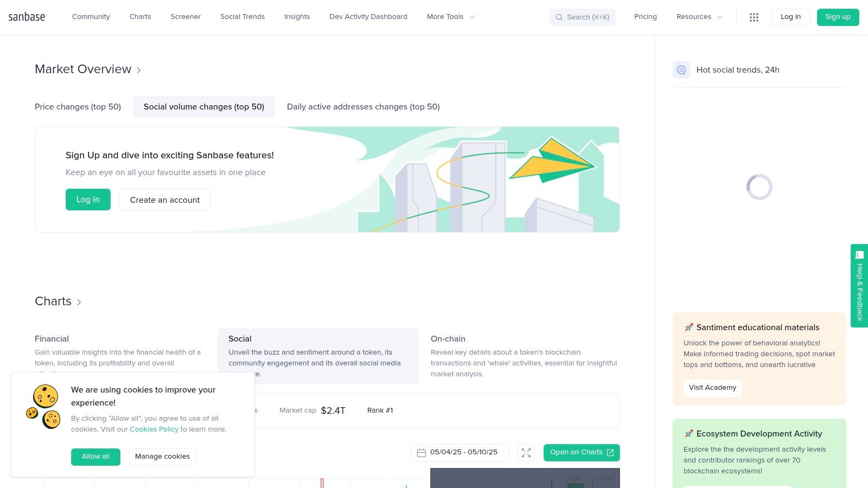Select the Price changes (top 50) tab
The height and width of the screenshot is (488, 868).
point(78,107)
